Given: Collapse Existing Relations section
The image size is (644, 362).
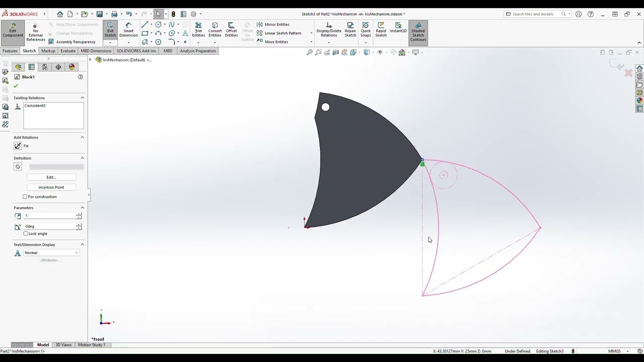Looking at the screenshot, I should tap(83, 98).
